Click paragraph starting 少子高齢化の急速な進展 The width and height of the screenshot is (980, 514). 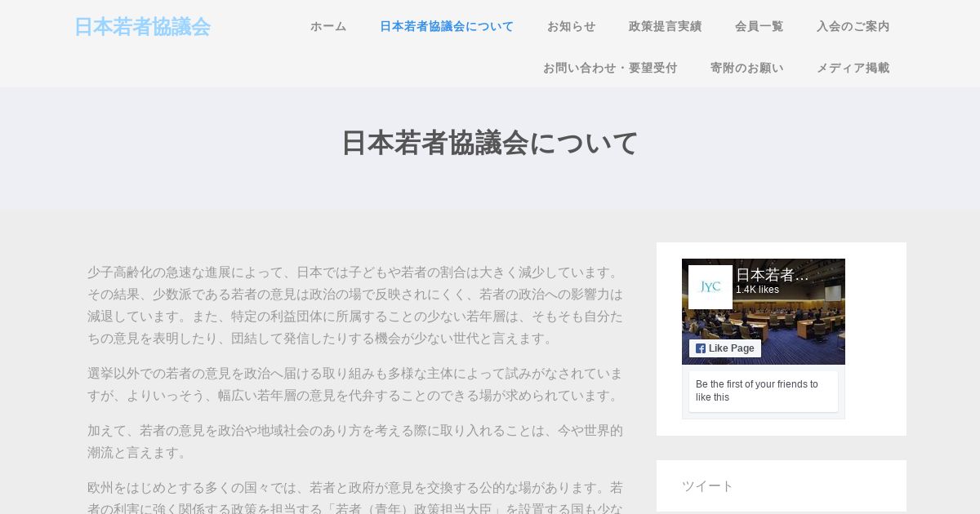click(355, 305)
